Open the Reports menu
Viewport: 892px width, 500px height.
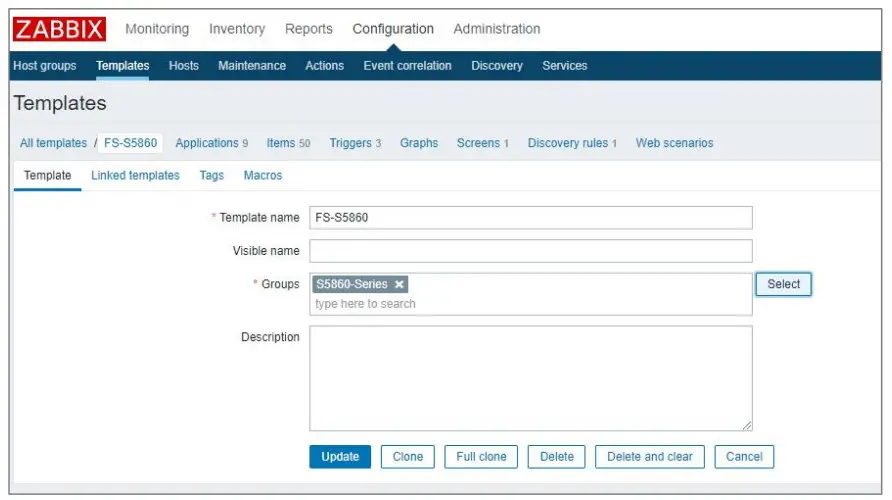tap(308, 29)
